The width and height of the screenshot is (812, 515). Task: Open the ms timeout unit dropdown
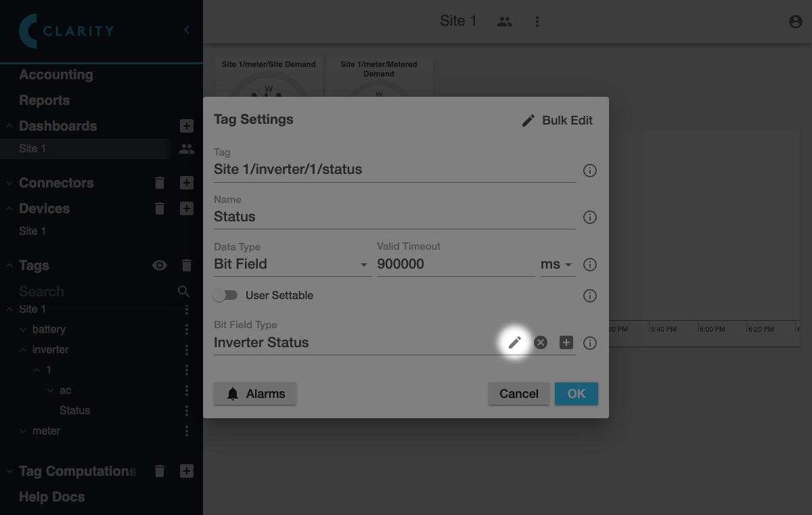pyautogui.click(x=557, y=265)
